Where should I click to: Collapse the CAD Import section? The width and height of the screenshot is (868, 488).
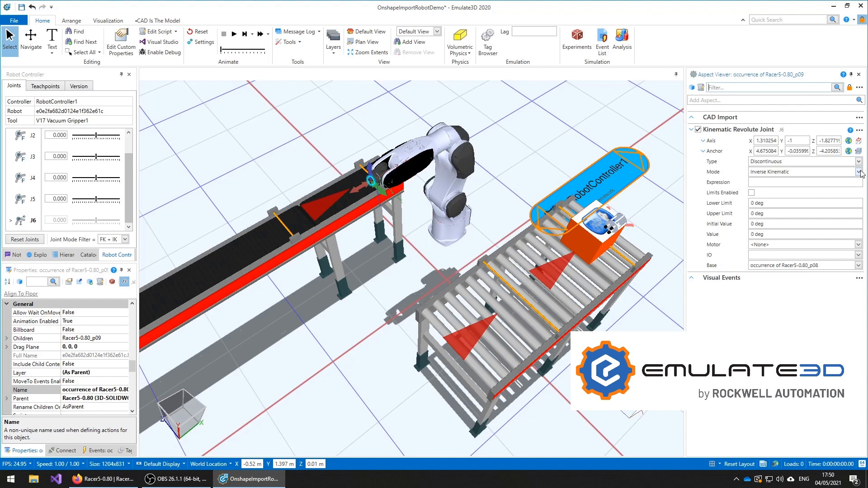[x=691, y=117]
